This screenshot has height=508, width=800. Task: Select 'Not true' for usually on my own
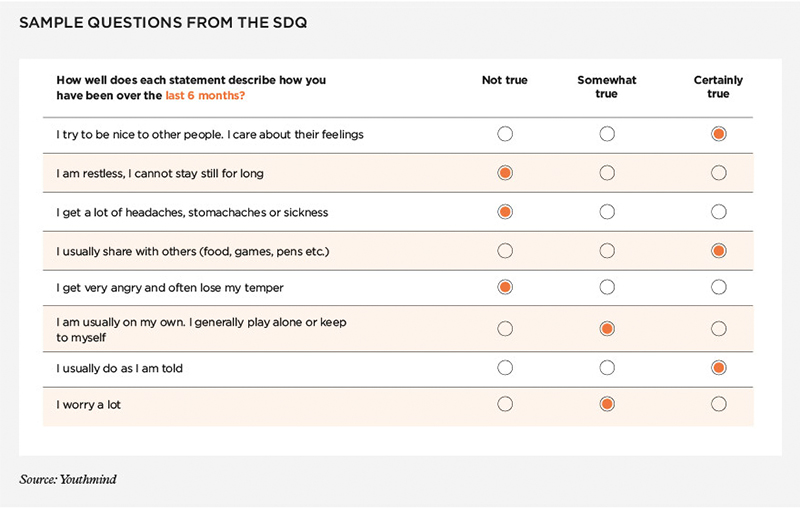[x=505, y=328]
